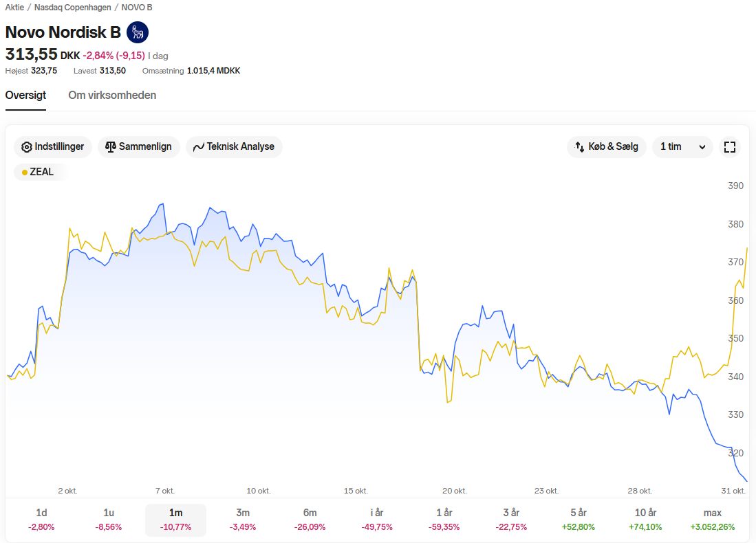The height and width of the screenshot is (543, 756).
Task: Click the scales icon in Sammenlign
Action: [111, 147]
